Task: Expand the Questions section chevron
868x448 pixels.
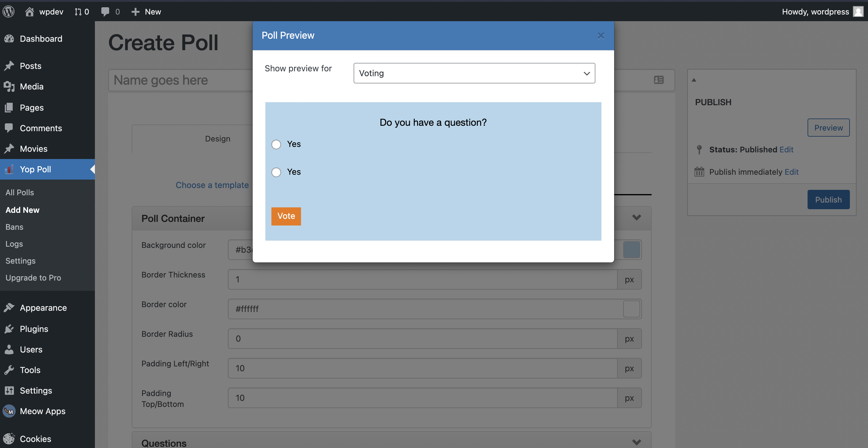Action: (x=636, y=442)
